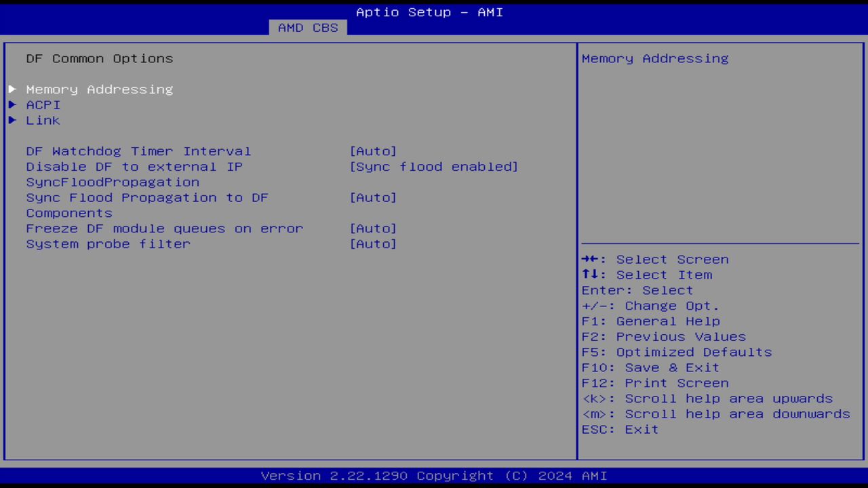Click the DF Common Options heading
The image size is (868, 488).
100,59
